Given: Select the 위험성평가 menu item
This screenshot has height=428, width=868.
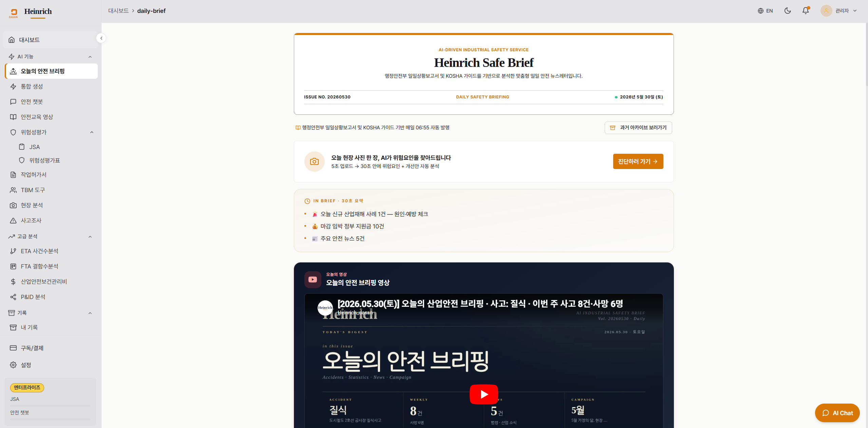Looking at the screenshot, I should [51, 132].
